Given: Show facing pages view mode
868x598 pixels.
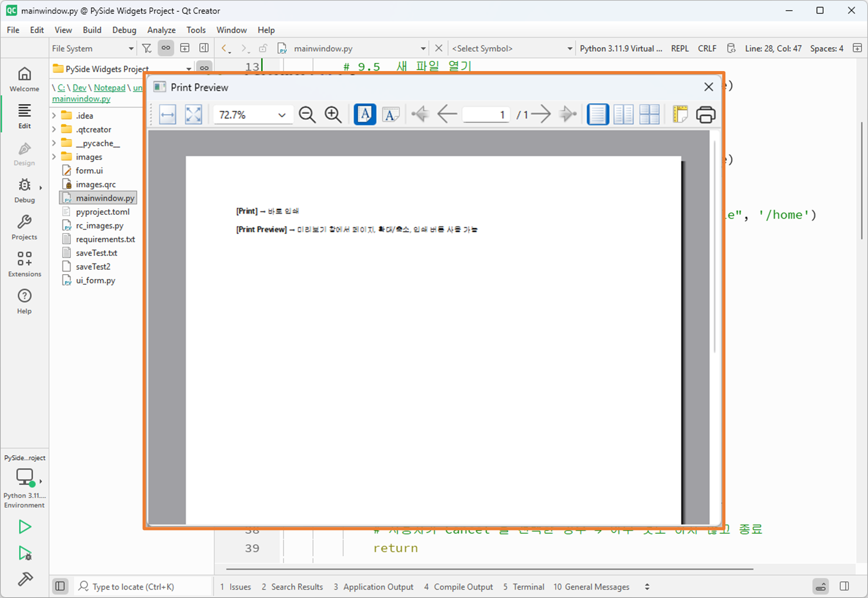Looking at the screenshot, I should click(x=623, y=114).
